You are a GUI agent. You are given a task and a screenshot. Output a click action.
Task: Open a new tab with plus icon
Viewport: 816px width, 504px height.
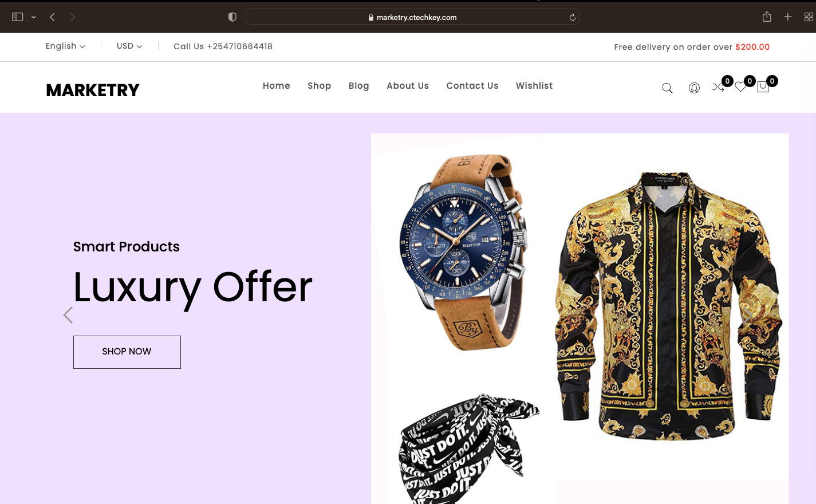pyautogui.click(x=788, y=17)
